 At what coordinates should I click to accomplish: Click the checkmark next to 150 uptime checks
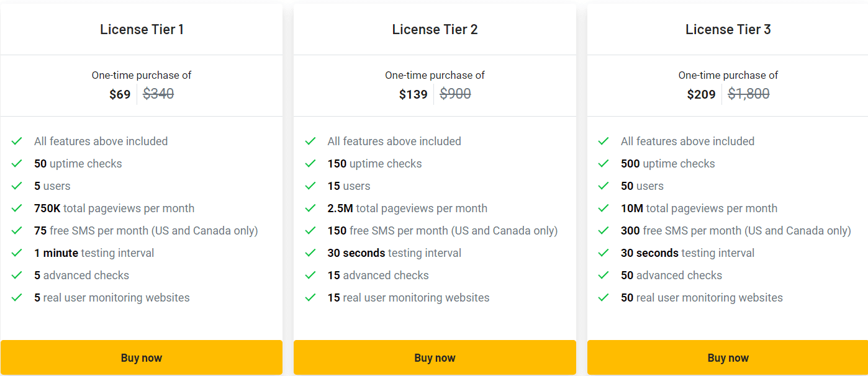click(310, 163)
